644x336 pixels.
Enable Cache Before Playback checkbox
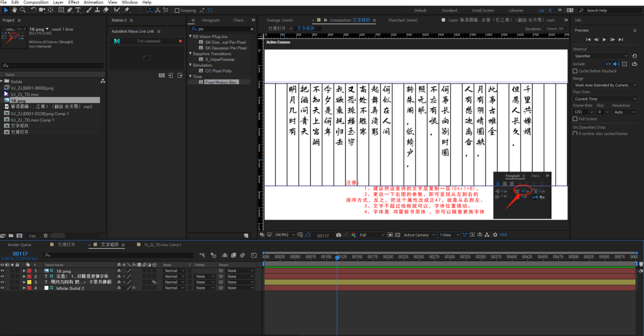pyautogui.click(x=575, y=71)
